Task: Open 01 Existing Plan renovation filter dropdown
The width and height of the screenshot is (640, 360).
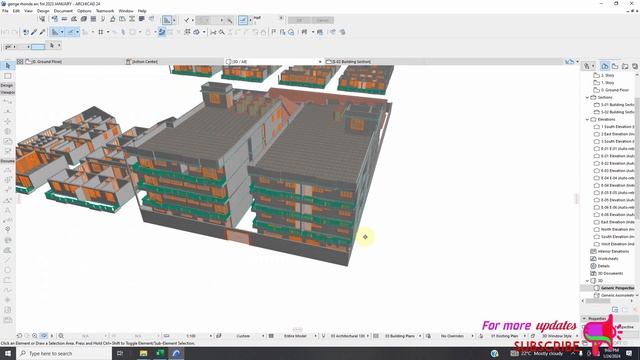Action: click(x=524, y=336)
